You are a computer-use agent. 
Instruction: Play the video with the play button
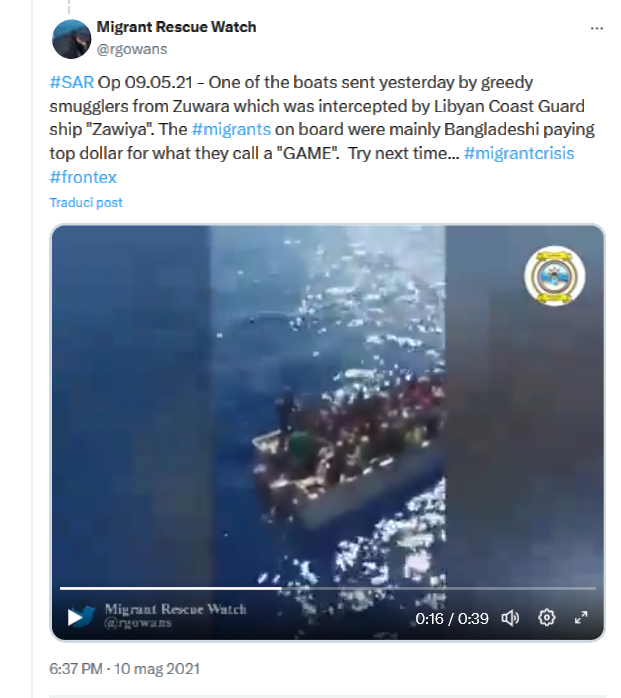[x=74, y=617]
